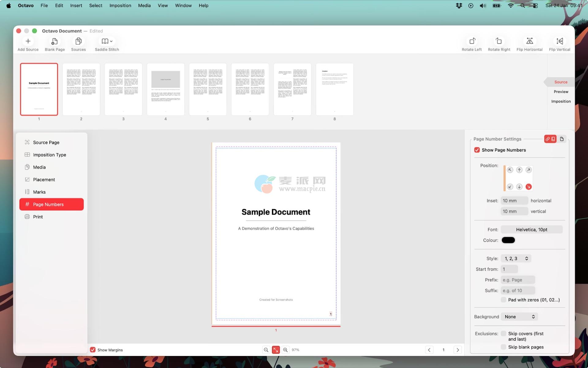Click the zoom in magnifier icon
The image size is (588, 368).
(285, 350)
